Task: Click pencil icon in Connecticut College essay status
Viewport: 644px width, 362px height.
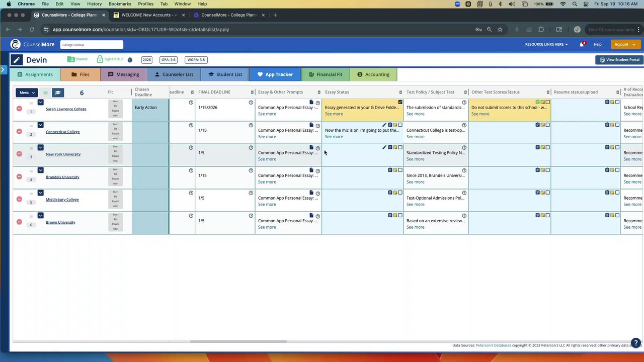Action: point(384,125)
